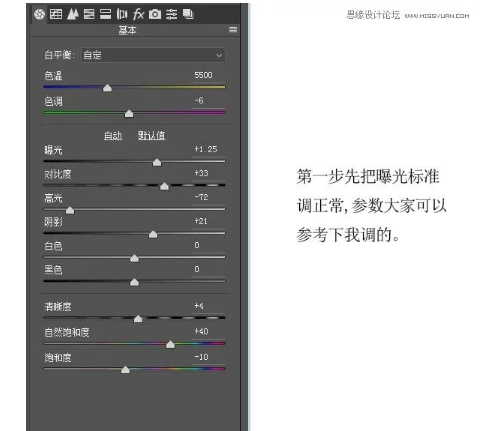
Task: Open the Lens Corrections tab icon
Action: (122, 14)
